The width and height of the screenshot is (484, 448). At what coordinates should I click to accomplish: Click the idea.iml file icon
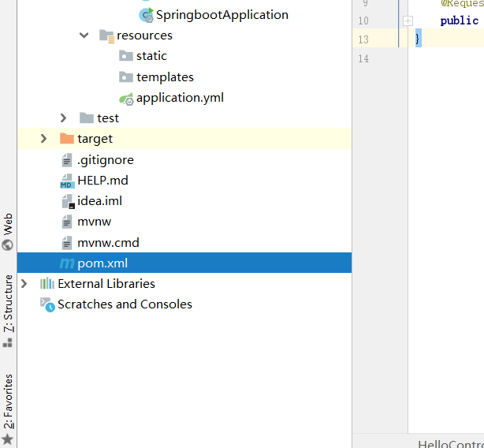tap(68, 202)
